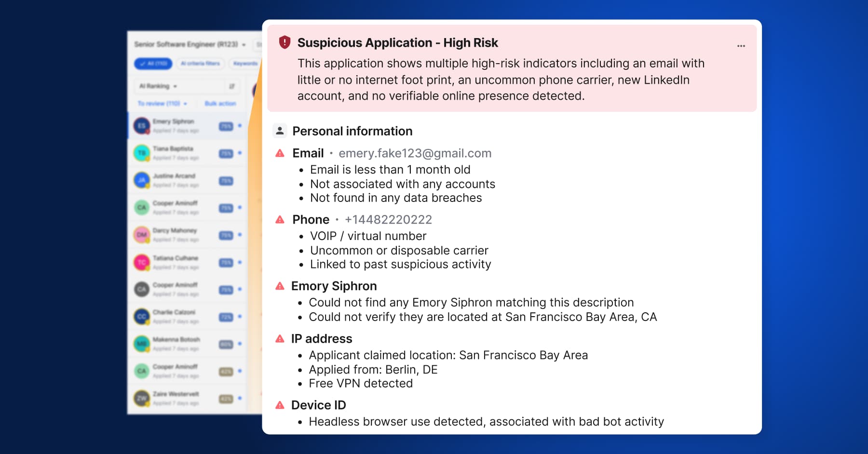Toggle the All (110) filter pill
Screen dimensions: 868x454
(153, 64)
